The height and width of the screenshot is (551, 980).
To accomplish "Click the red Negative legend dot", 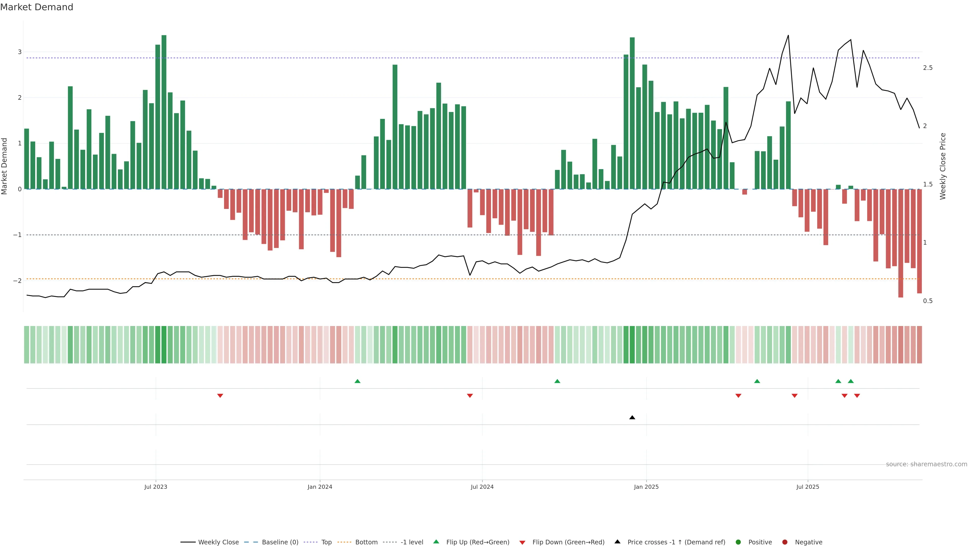I will point(785,542).
